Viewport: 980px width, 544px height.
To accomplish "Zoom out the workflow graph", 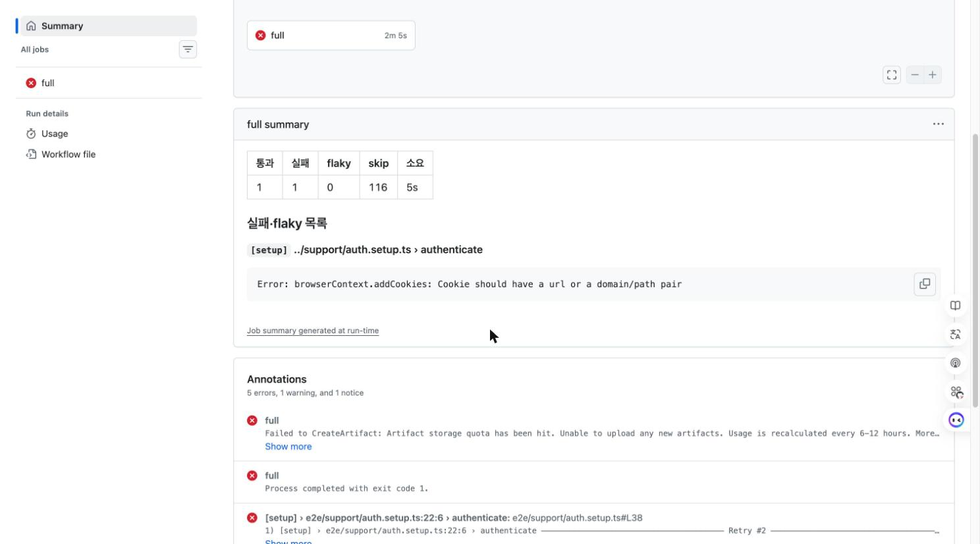I will pos(915,75).
